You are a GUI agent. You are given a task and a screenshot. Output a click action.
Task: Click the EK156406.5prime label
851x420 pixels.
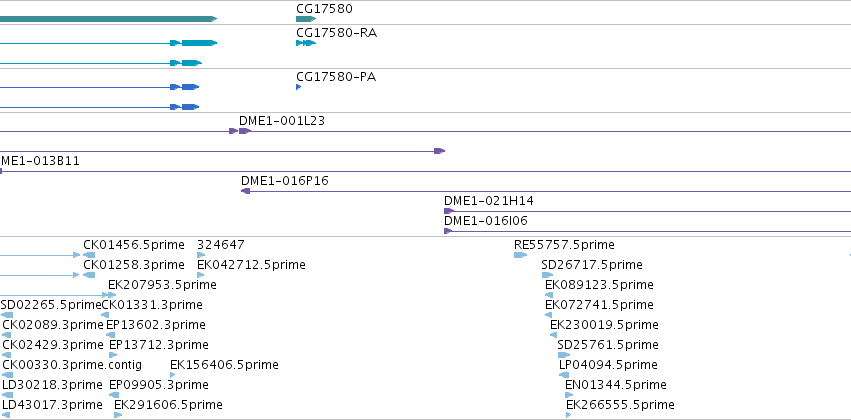tap(224, 365)
